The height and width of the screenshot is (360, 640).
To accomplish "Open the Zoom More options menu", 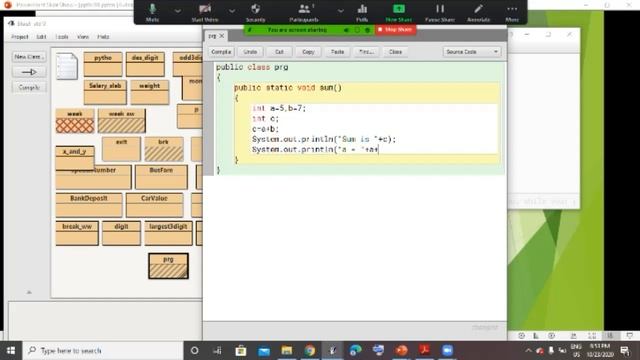I will click(x=512, y=12).
